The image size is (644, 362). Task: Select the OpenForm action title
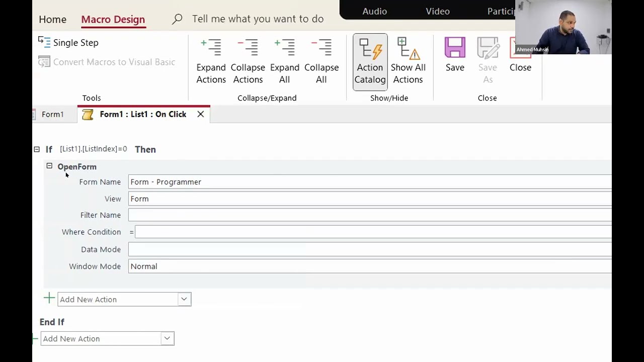[77, 166]
